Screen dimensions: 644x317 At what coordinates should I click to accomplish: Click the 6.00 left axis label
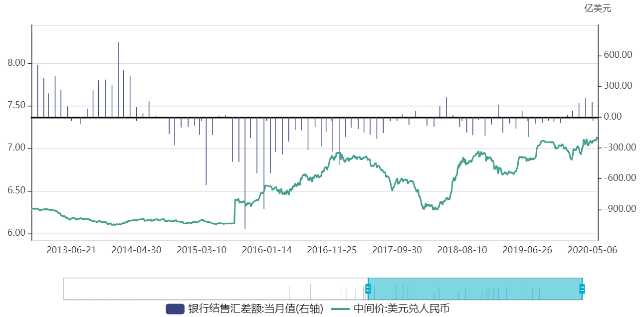(x=16, y=234)
